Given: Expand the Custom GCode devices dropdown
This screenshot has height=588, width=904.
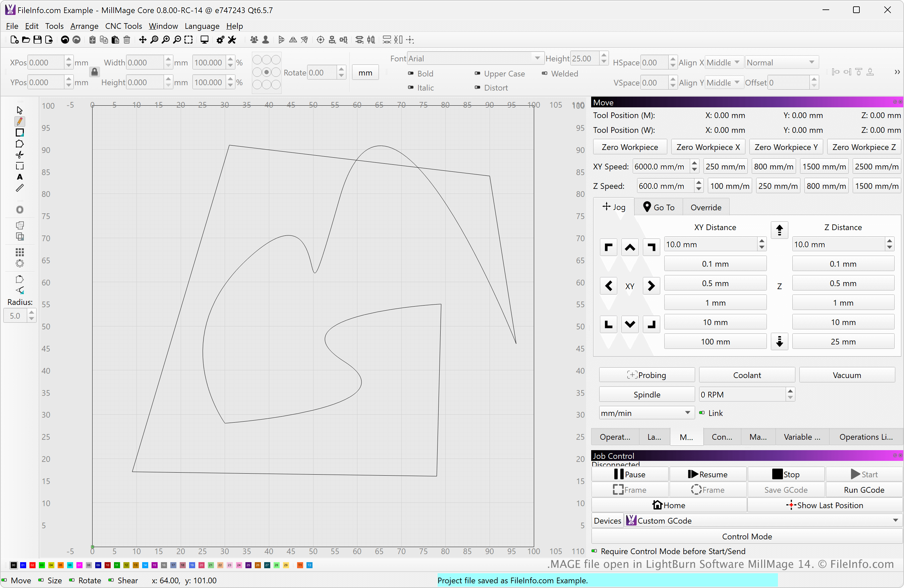Looking at the screenshot, I should point(764,521).
